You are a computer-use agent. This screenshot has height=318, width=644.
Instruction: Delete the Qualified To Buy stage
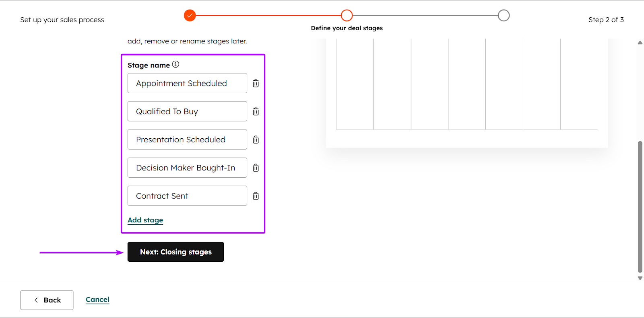(256, 111)
